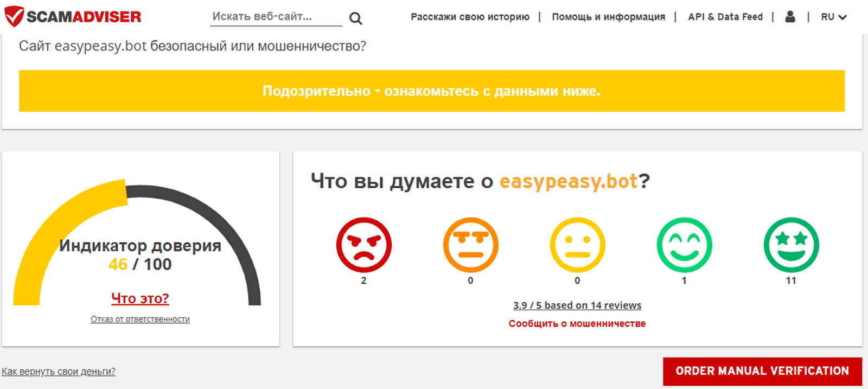
Task: Open the user account icon
Action: pos(790,17)
